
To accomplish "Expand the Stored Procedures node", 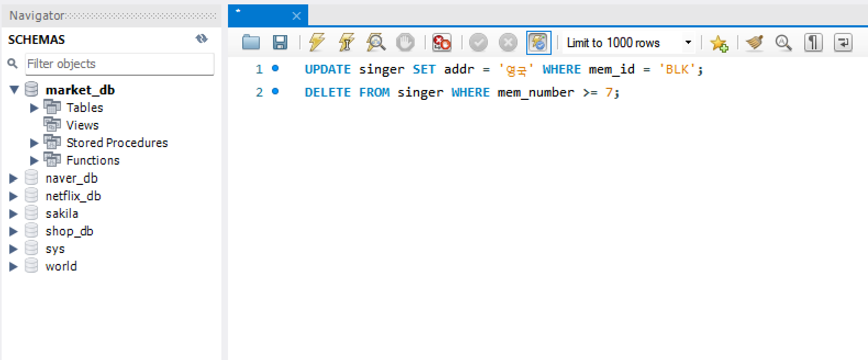I will [x=34, y=143].
